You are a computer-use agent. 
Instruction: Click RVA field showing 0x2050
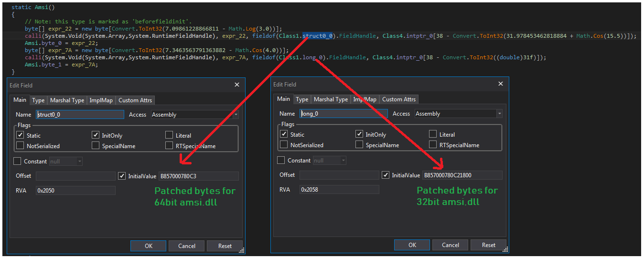pyautogui.click(x=75, y=190)
